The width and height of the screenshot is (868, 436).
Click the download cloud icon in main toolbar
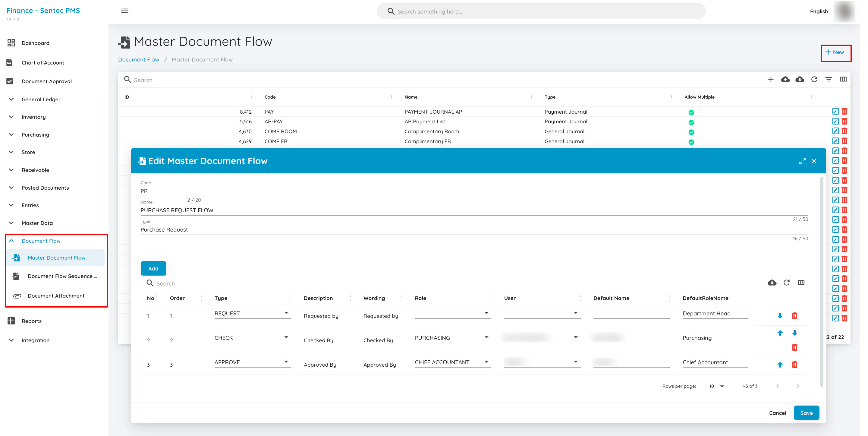[x=800, y=80]
